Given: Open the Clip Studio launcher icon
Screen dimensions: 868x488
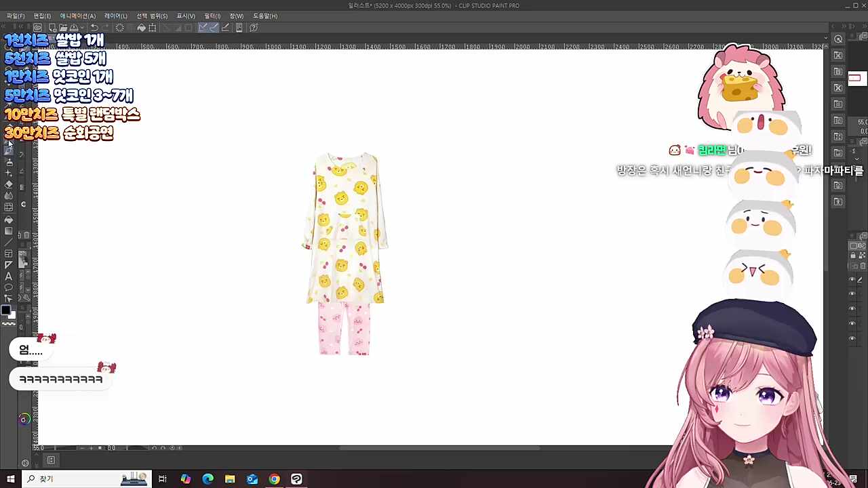Looking at the screenshot, I should point(38,28).
